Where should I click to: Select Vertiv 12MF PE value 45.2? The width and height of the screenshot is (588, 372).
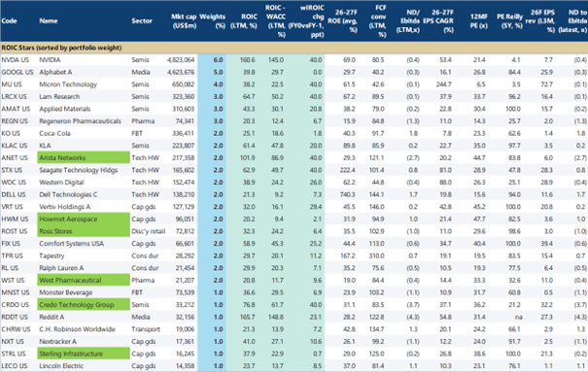pyautogui.click(x=479, y=207)
